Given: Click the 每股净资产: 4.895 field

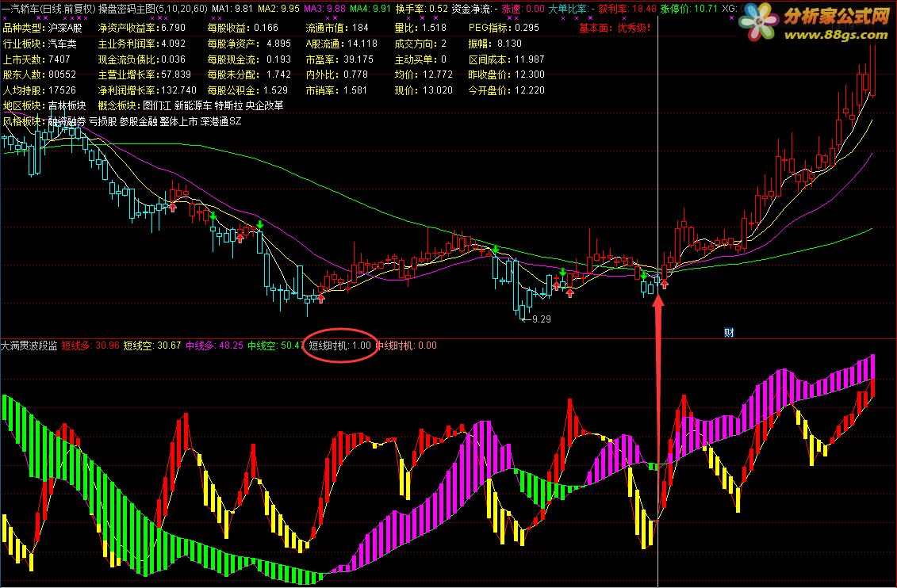Looking at the screenshot, I should click(249, 44).
